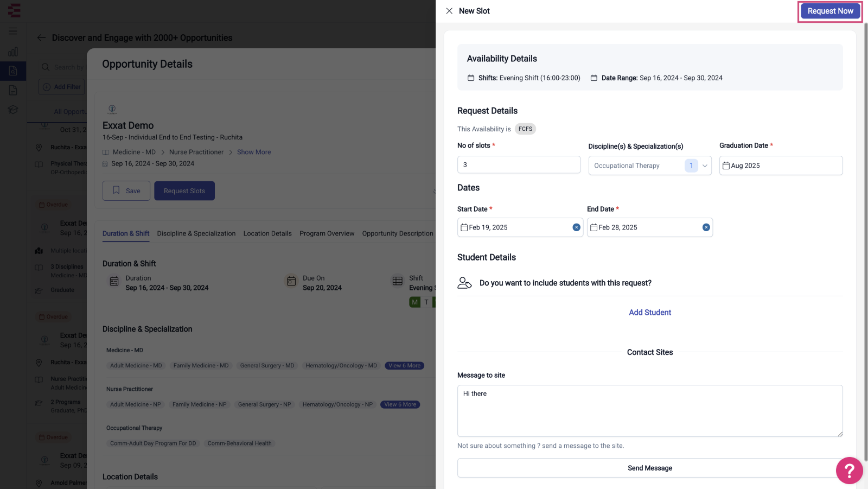Open the hamburger menu in sidebar

[13, 31]
